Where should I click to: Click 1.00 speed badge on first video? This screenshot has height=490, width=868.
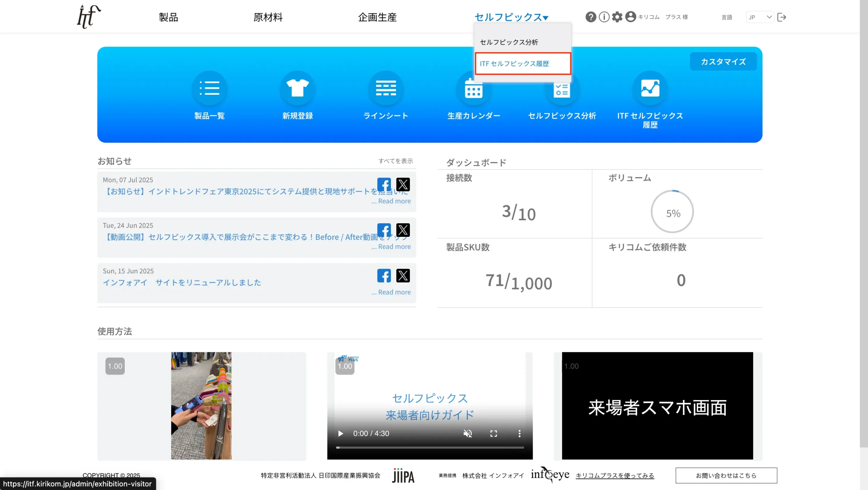coord(115,366)
